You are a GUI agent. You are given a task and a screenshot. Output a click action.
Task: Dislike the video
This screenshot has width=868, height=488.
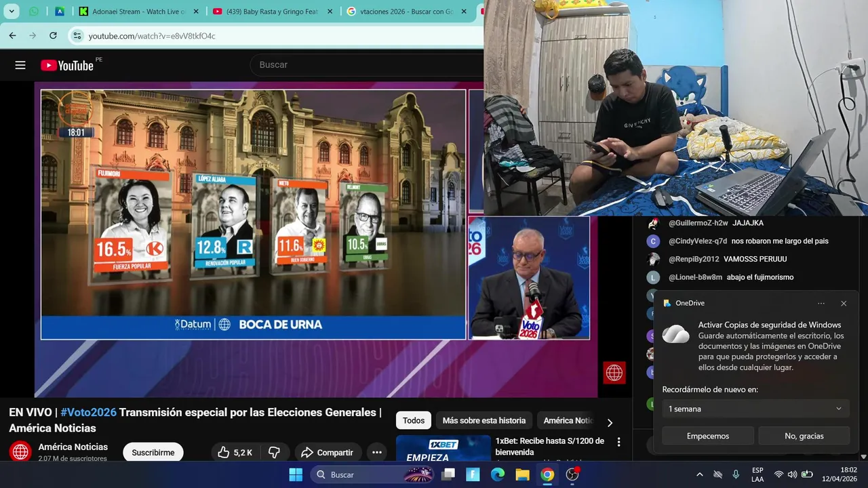pos(275,452)
